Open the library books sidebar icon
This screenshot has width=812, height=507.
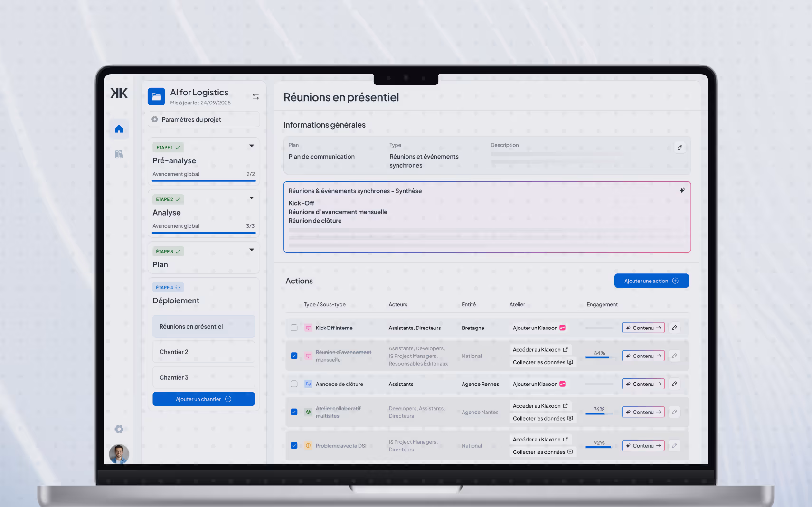(119, 154)
